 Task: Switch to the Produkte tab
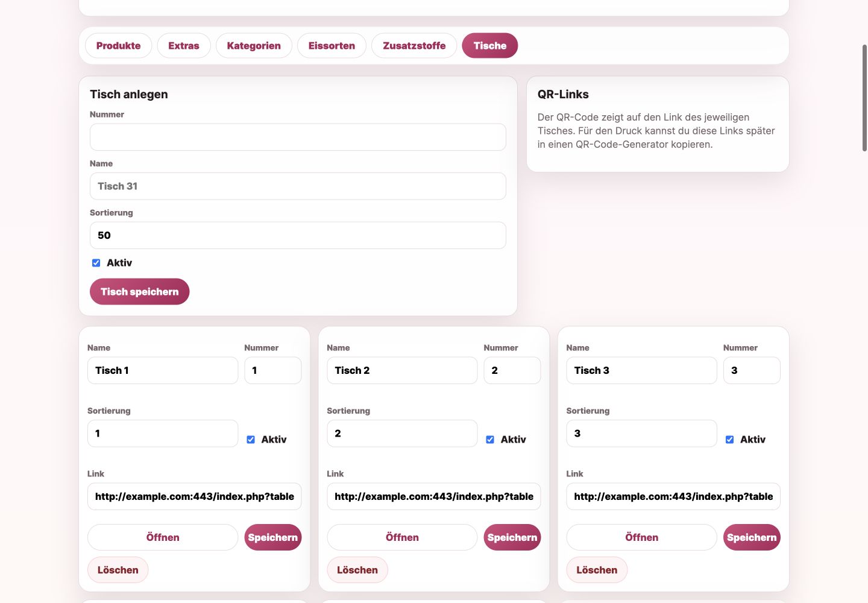click(118, 46)
